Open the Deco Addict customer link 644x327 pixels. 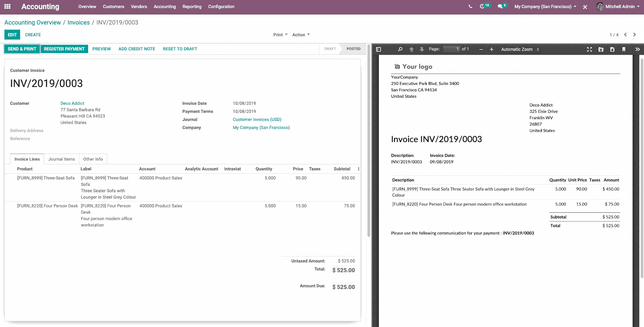pyautogui.click(x=72, y=103)
